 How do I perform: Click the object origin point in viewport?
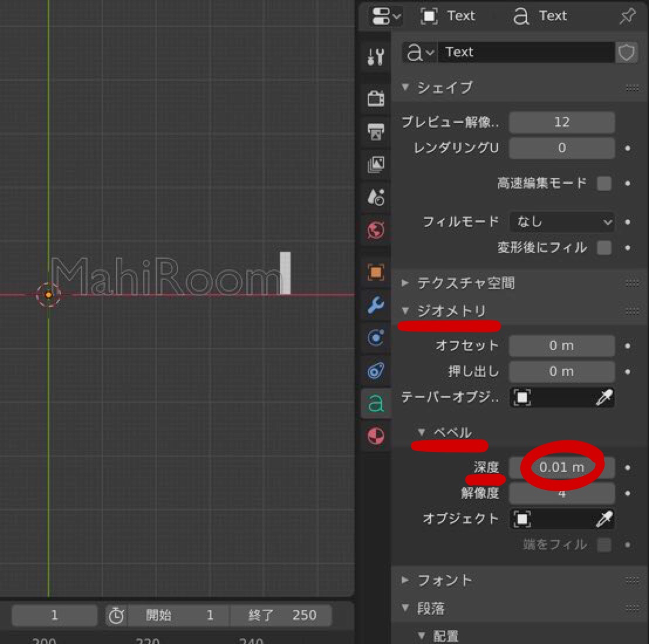(49, 295)
